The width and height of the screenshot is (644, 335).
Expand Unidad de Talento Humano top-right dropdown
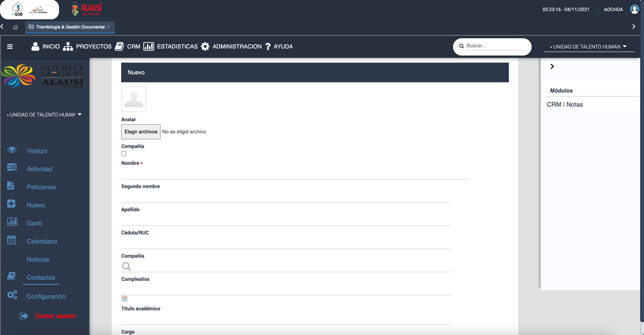pos(589,46)
